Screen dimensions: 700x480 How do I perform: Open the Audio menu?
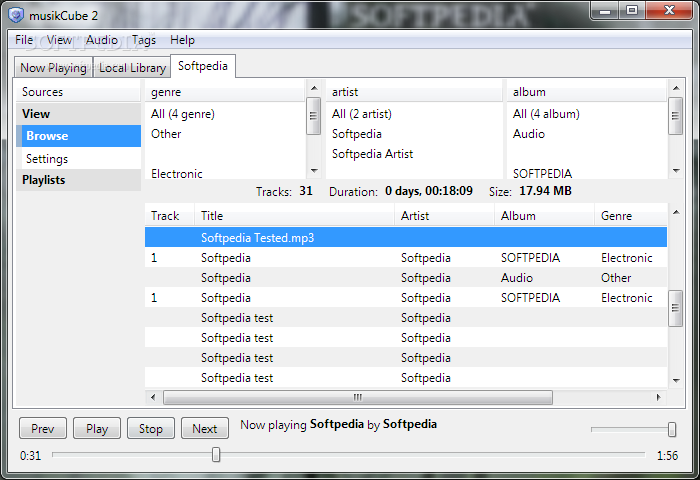point(102,40)
